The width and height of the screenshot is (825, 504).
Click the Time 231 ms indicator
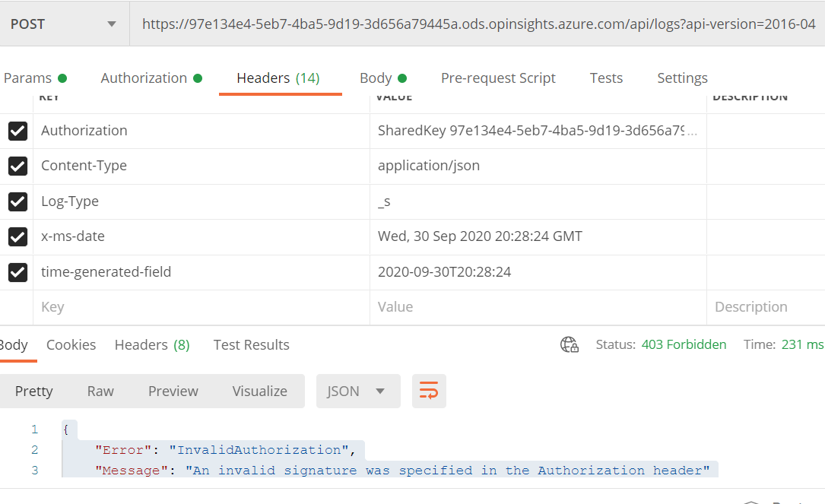[x=797, y=344]
